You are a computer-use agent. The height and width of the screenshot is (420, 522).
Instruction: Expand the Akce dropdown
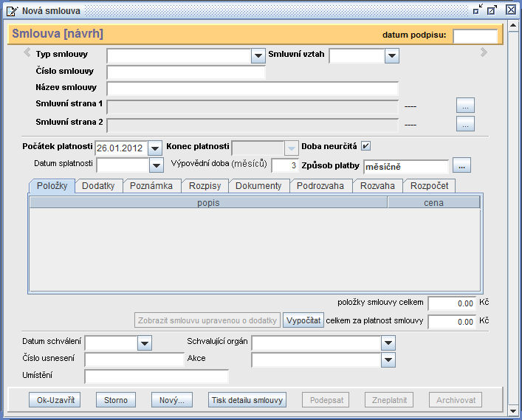pos(388,359)
